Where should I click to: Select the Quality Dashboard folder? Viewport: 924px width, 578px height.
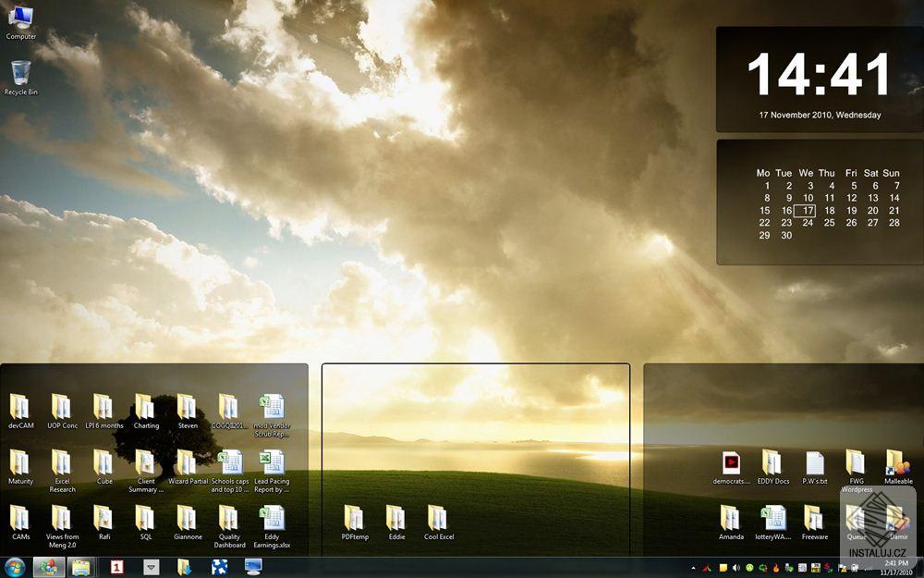(229, 527)
